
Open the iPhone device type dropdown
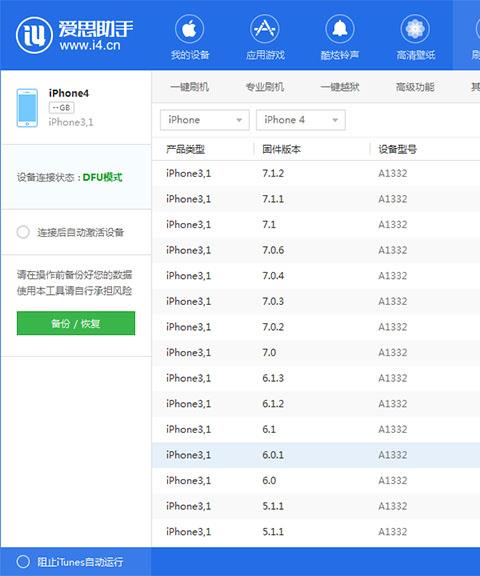(205, 120)
